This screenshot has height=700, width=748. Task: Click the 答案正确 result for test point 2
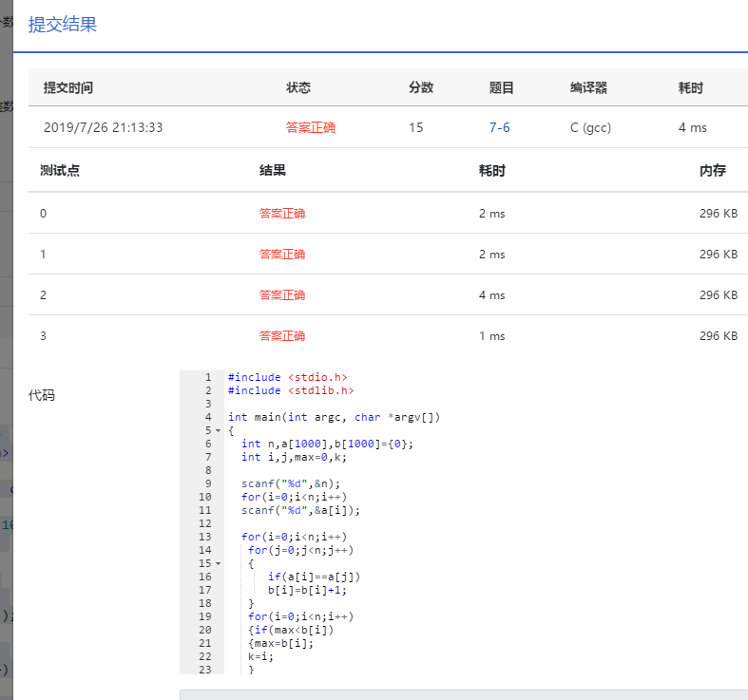point(282,295)
